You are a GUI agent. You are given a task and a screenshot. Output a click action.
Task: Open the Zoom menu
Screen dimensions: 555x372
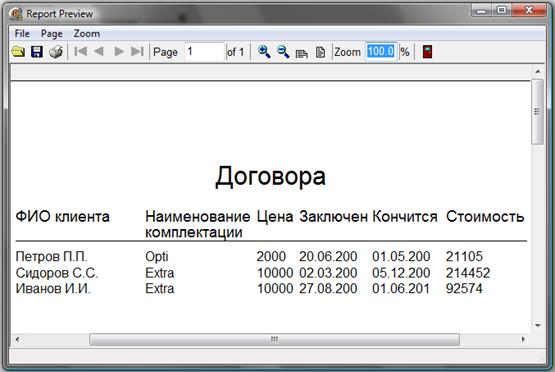[87, 34]
